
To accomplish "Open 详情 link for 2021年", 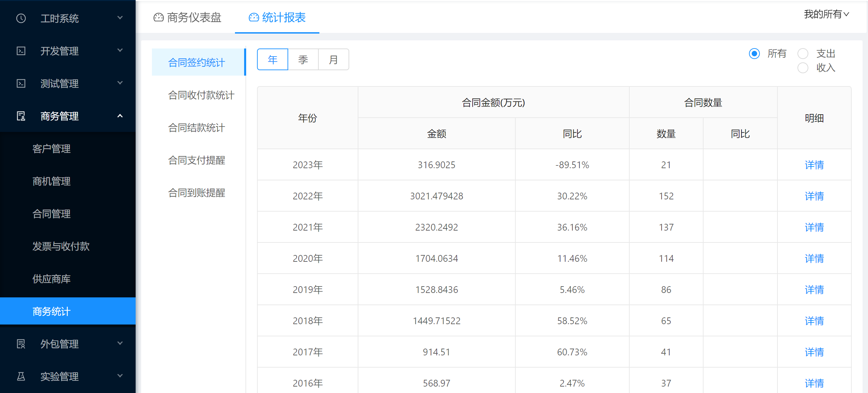I will [814, 227].
